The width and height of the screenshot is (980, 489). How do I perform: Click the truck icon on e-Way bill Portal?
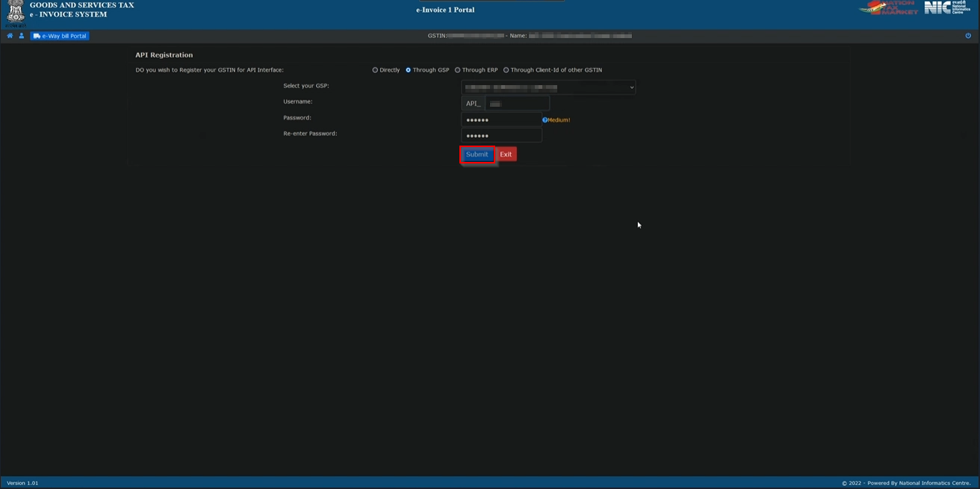point(36,35)
